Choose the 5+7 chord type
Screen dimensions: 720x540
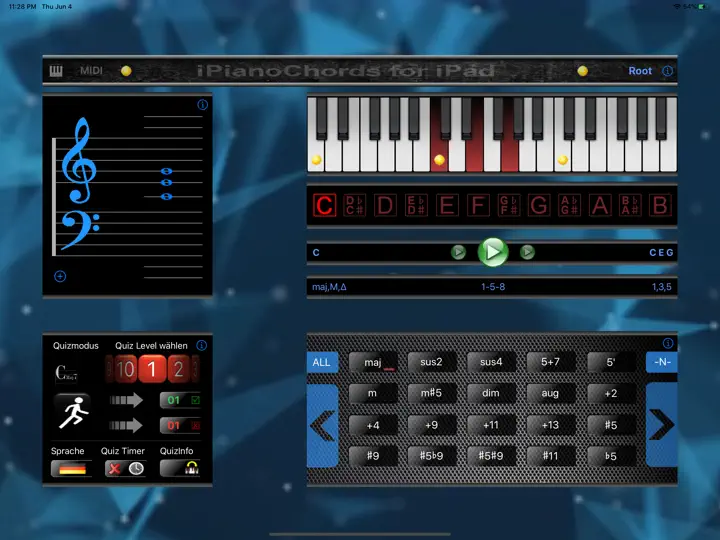[551, 362]
